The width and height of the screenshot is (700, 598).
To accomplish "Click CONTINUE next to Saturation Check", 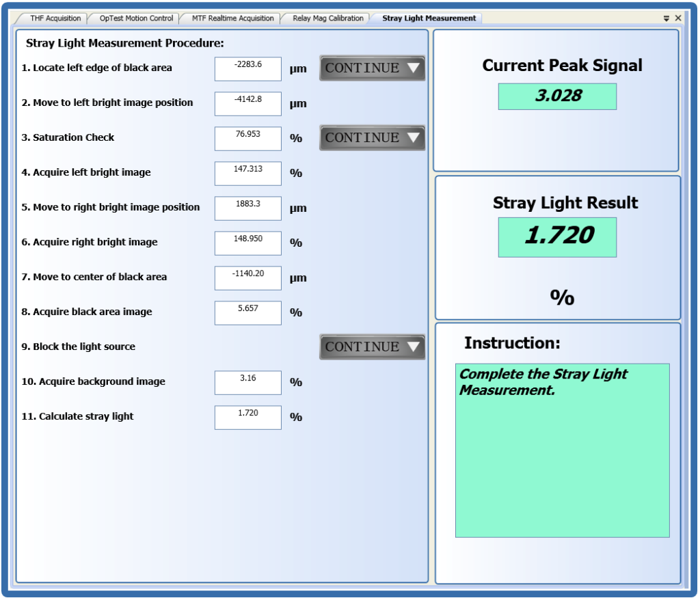I will (371, 137).
